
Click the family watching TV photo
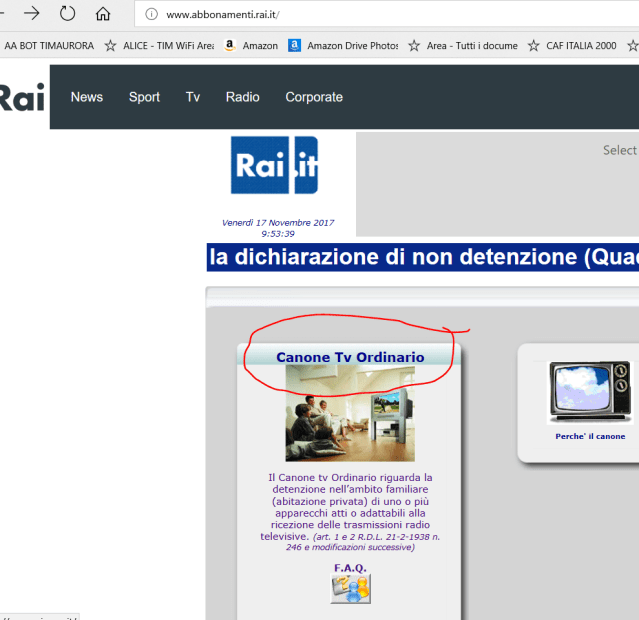pyautogui.click(x=350, y=413)
